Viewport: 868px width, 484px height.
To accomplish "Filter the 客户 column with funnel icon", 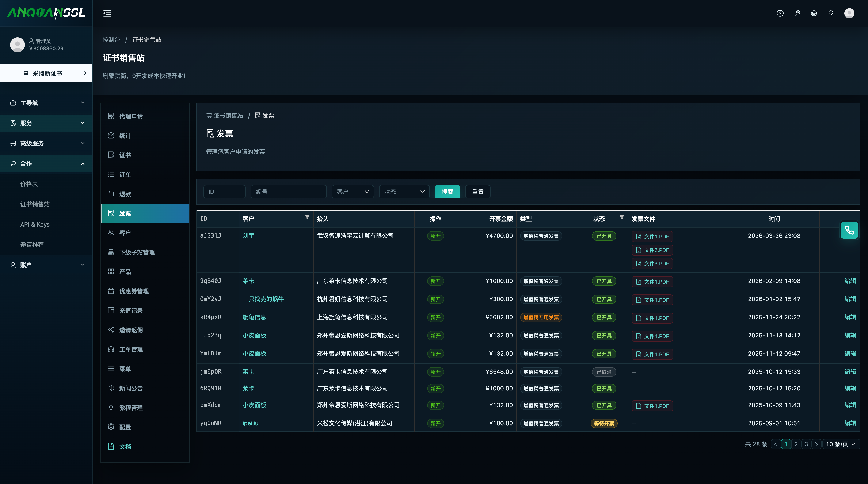I will tap(307, 217).
